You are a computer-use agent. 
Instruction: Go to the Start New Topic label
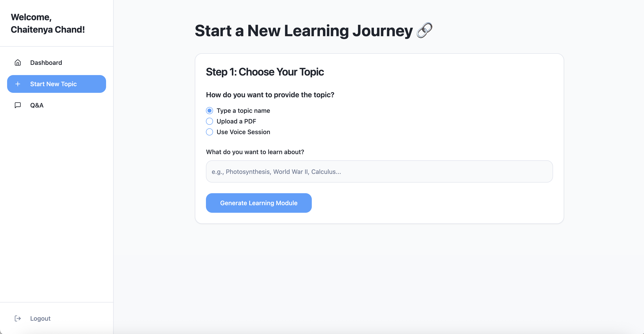click(53, 84)
